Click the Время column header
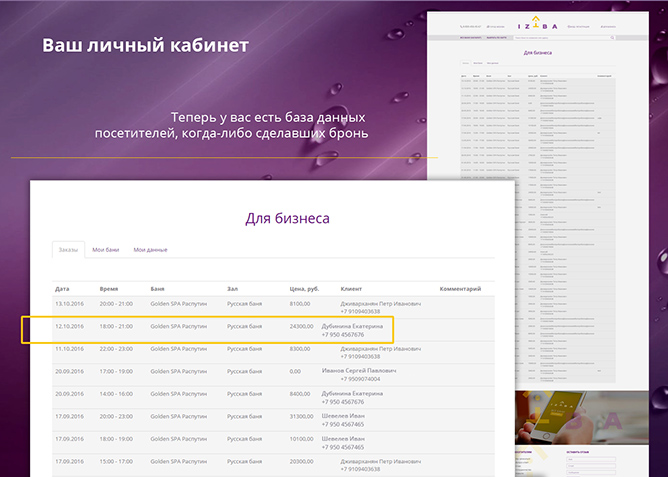The image size is (668, 477). coord(109,289)
